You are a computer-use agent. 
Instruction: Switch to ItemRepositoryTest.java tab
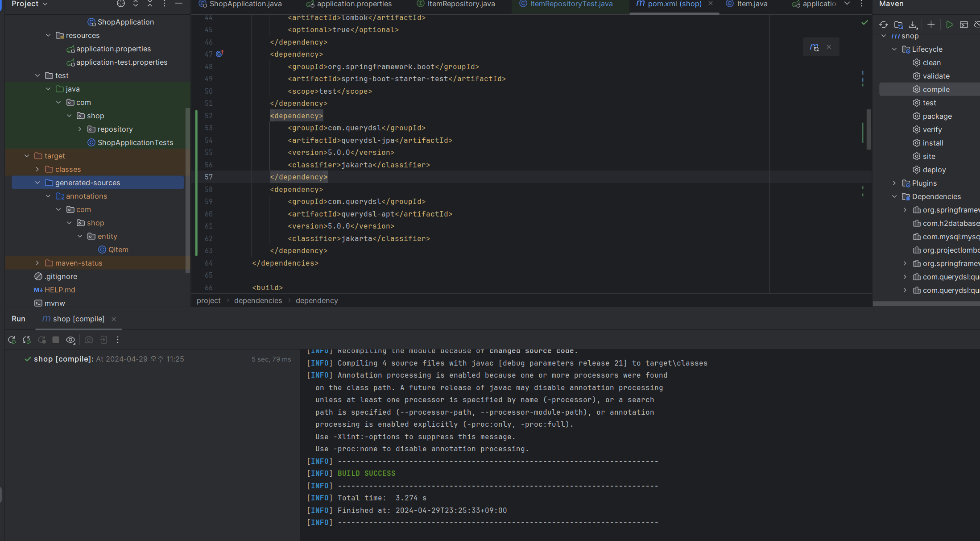(x=571, y=4)
